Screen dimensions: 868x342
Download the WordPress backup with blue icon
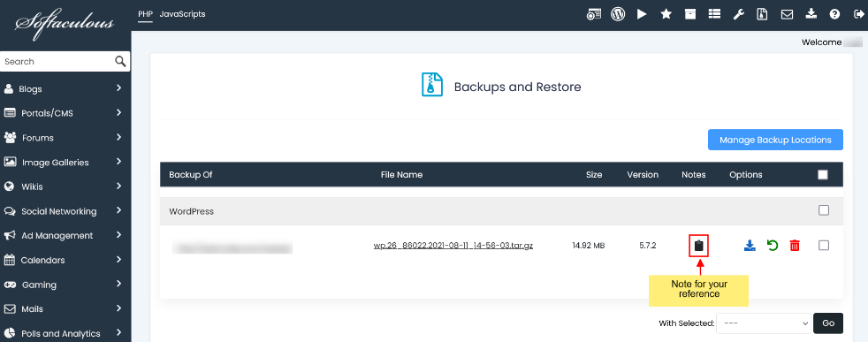click(750, 245)
